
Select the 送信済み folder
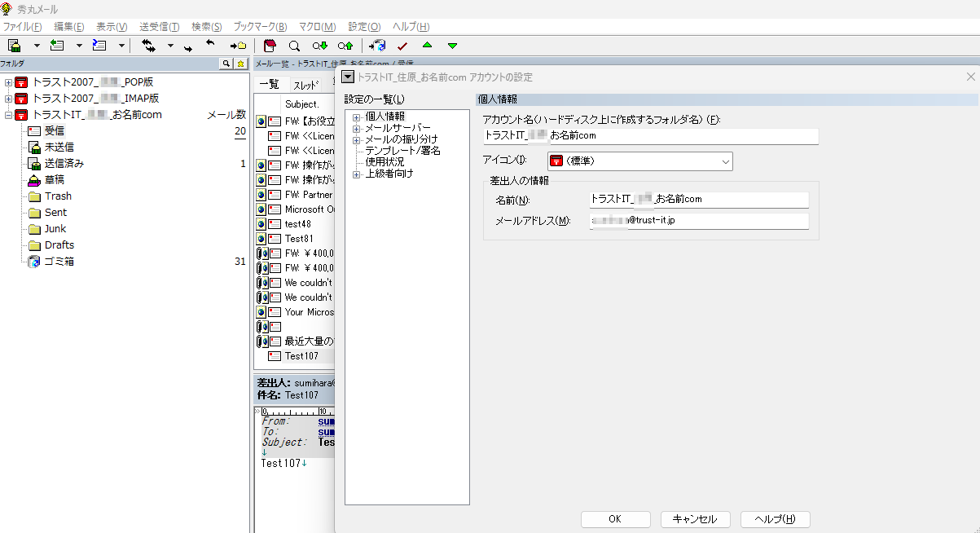(64, 164)
